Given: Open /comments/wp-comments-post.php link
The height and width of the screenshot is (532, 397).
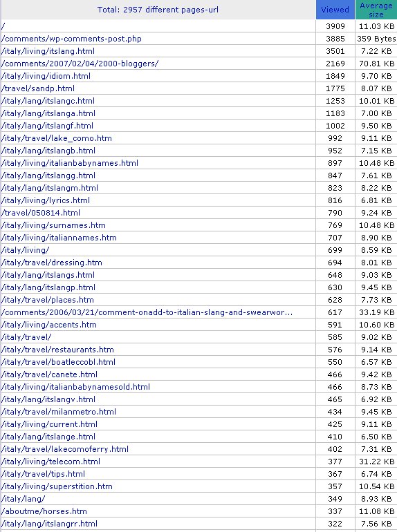Looking at the screenshot, I should click(x=71, y=39).
